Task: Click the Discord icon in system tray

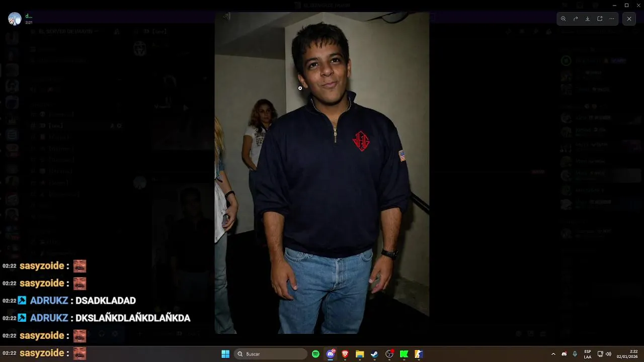Action: pos(564,354)
